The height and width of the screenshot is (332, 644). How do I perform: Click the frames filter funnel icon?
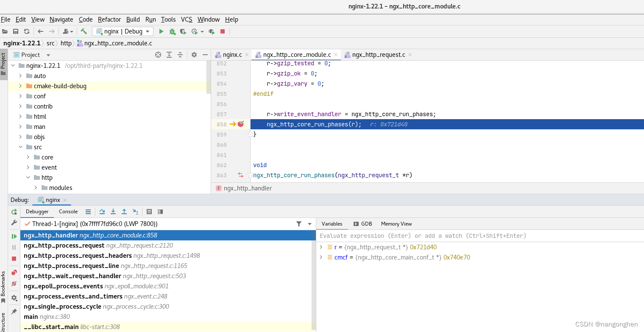(299, 224)
